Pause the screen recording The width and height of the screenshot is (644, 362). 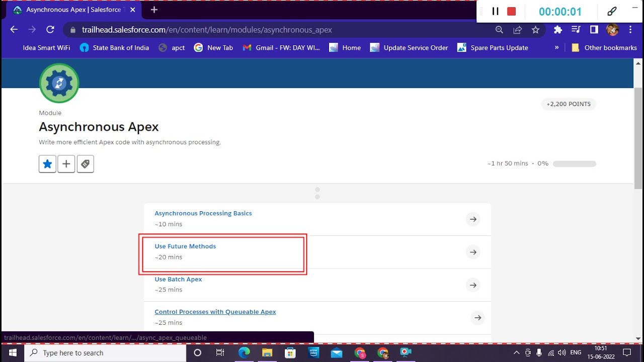[495, 11]
